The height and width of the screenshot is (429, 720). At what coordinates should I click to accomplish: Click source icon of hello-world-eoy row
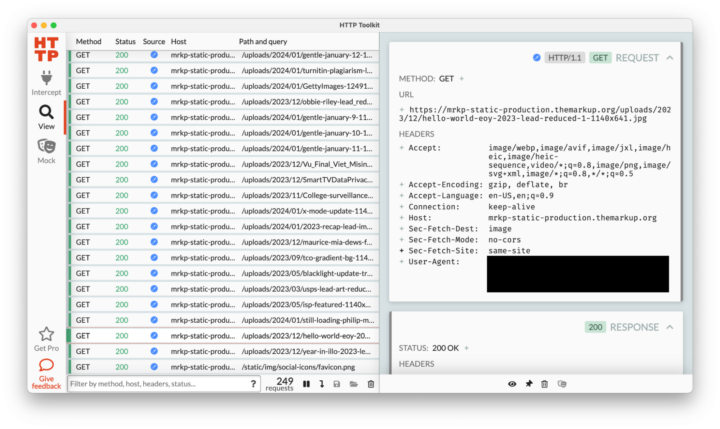pos(154,336)
